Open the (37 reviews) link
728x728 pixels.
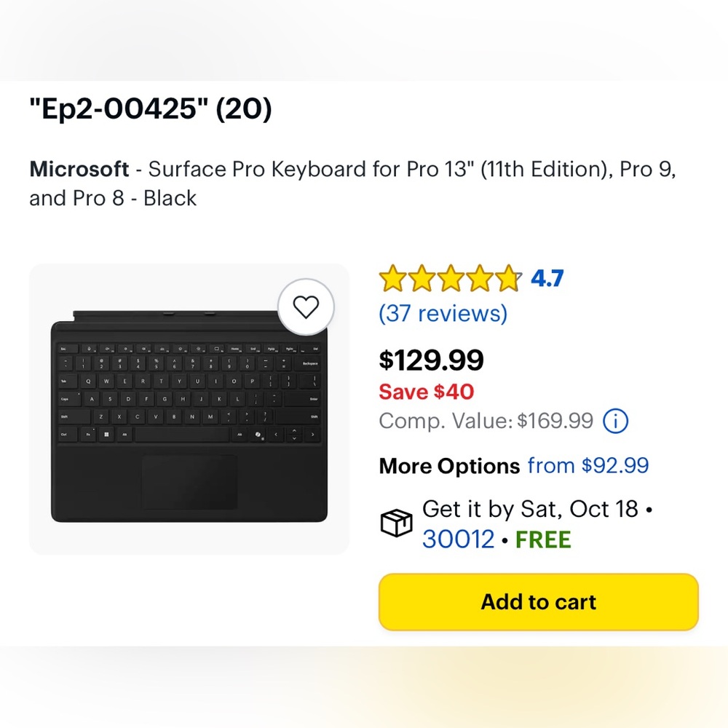coord(442,313)
